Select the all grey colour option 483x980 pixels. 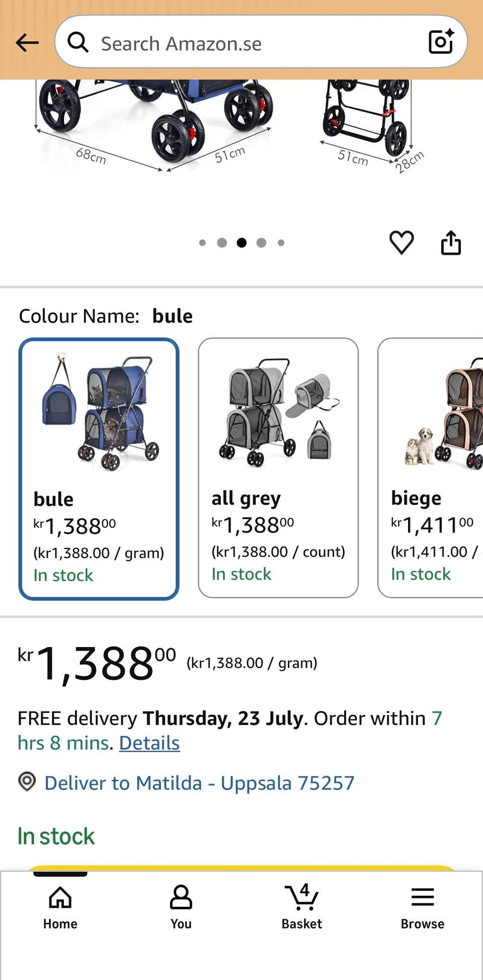[278, 467]
